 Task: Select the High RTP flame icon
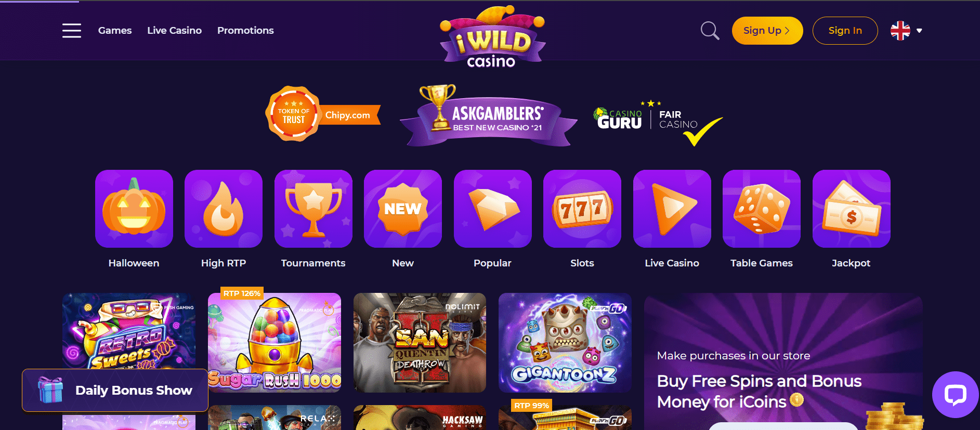(x=224, y=209)
